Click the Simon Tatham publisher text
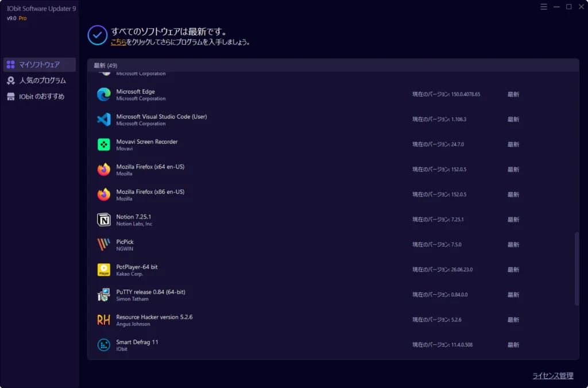Image resolution: width=588 pixels, height=388 pixels. [132, 299]
